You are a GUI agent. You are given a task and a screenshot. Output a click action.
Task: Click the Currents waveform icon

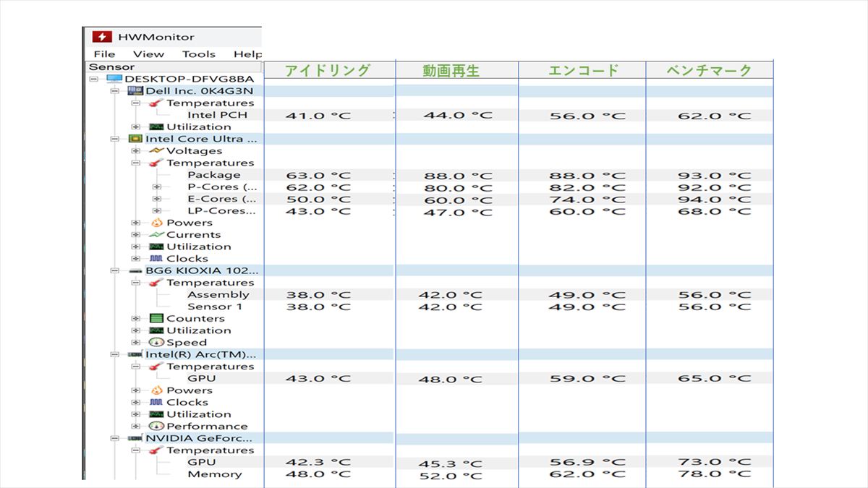tap(156, 234)
